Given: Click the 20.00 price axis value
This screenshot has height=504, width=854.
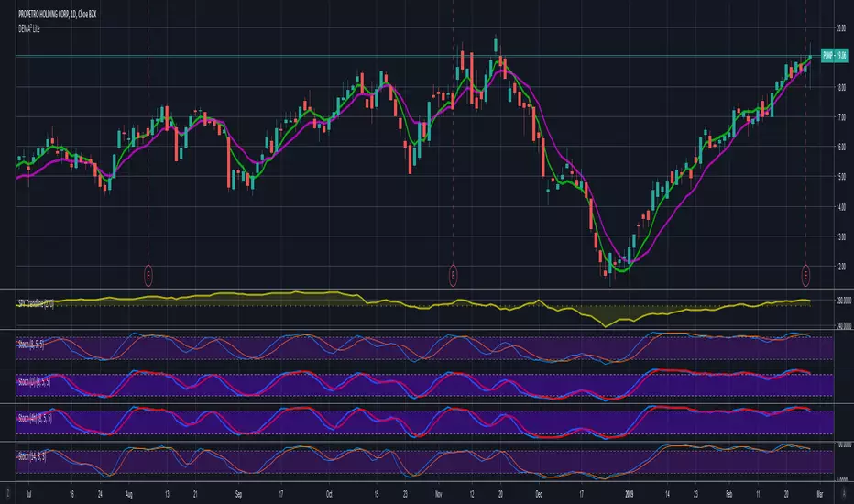Looking at the screenshot, I should click(x=841, y=27).
